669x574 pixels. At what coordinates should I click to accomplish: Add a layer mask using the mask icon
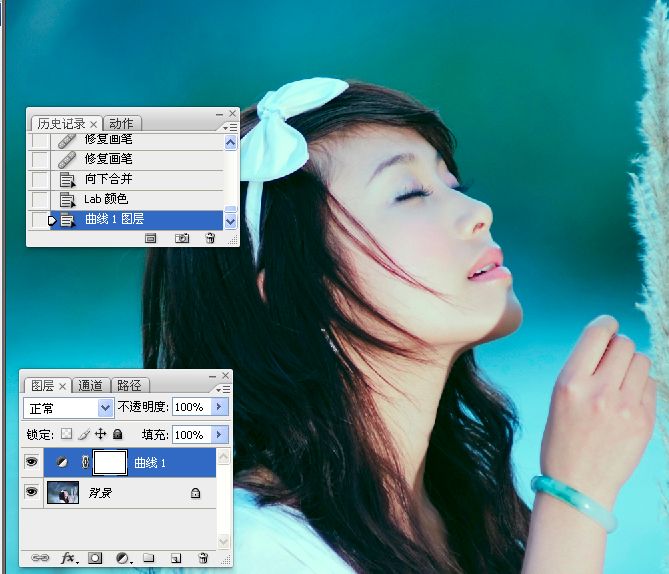click(x=96, y=557)
